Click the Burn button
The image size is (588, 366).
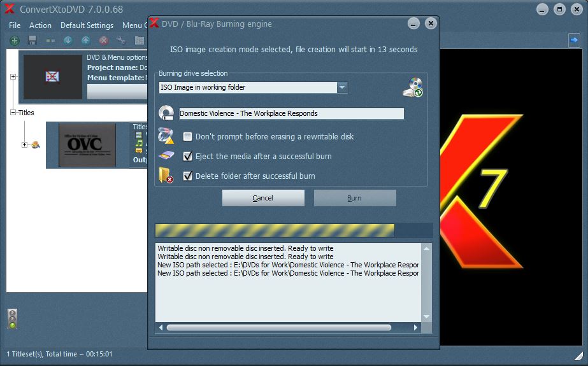pyautogui.click(x=355, y=198)
